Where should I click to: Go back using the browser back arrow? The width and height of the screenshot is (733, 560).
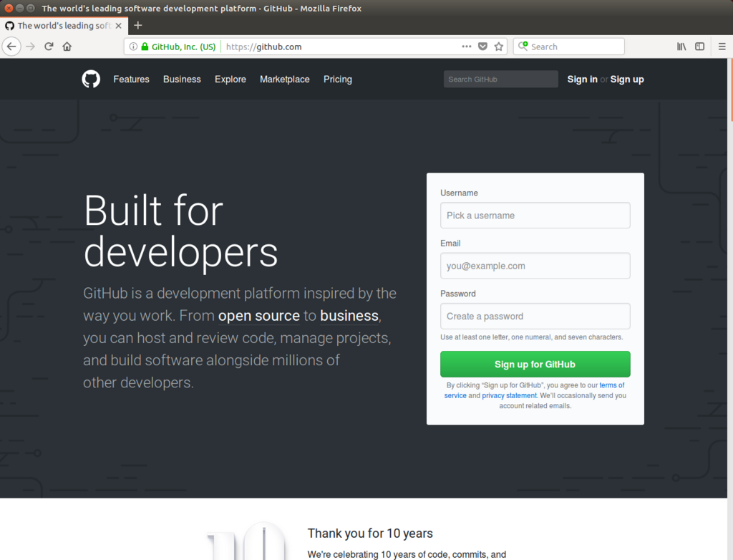click(x=11, y=47)
